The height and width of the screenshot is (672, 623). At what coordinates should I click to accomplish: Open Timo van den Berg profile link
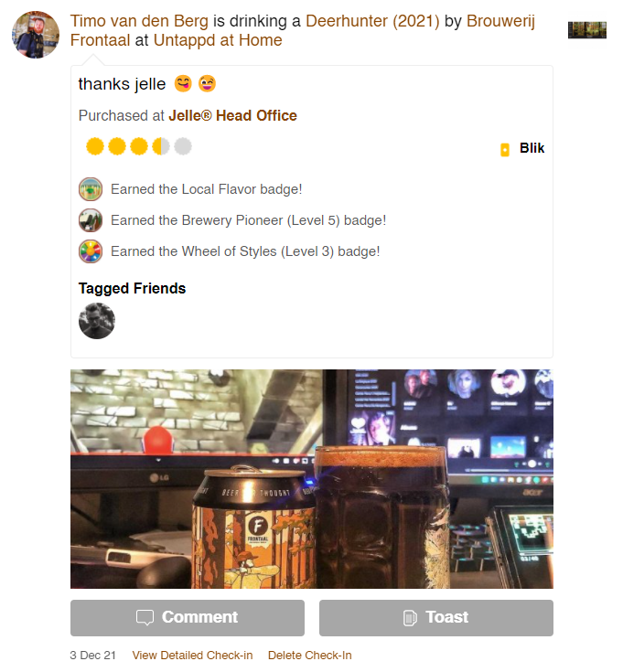point(139,21)
